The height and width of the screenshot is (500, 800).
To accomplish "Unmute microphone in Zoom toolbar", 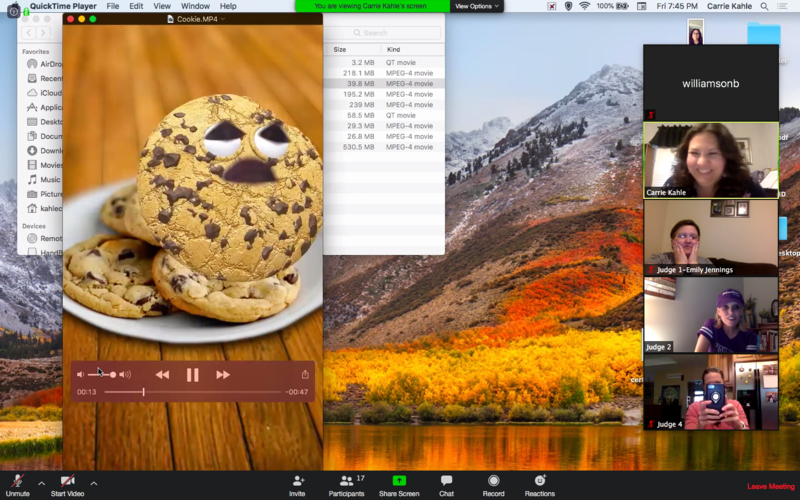I will (x=18, y=485).
